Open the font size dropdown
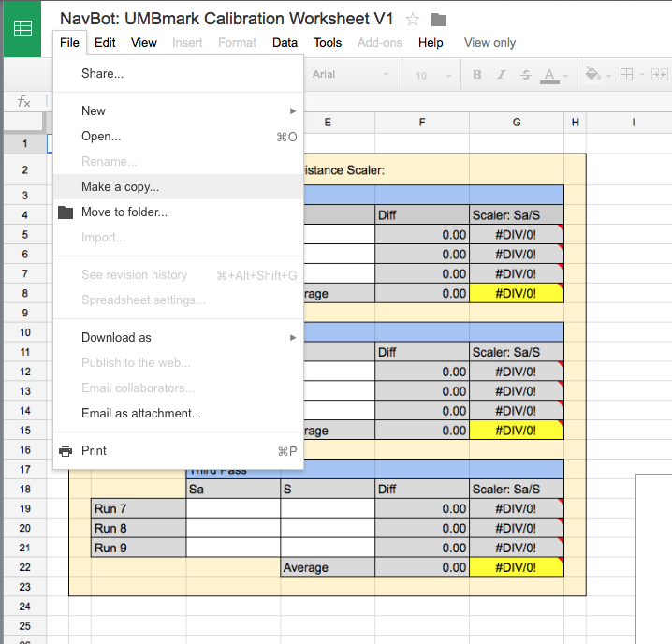Image resolution: width=672 pixels, height=644 pixels. (429, 75)
